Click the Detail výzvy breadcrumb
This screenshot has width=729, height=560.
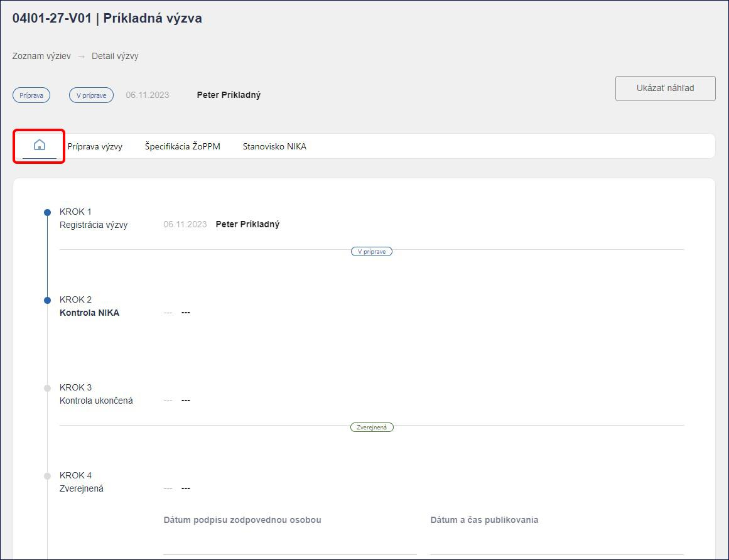pyautogui.click(x=115, y=57)
